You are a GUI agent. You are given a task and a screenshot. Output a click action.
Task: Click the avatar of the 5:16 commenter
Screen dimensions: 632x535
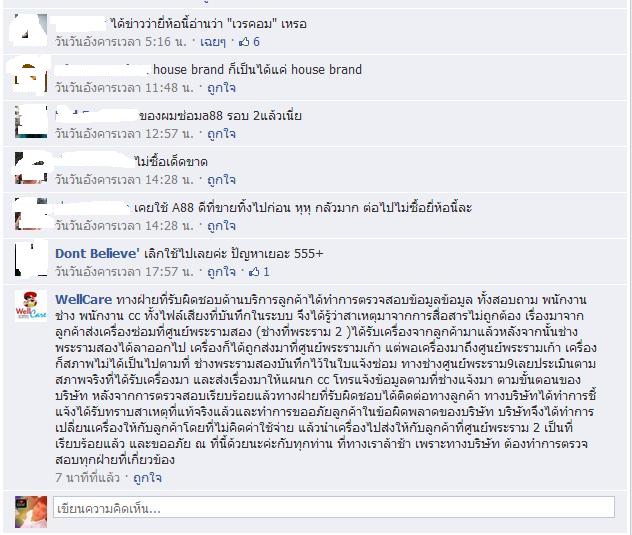31,29
